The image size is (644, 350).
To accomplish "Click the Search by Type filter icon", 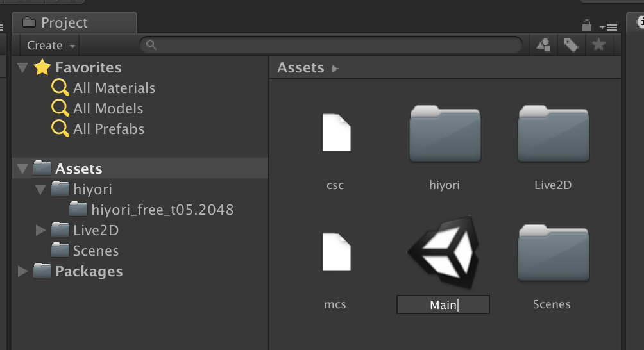I will click(544, 45).
